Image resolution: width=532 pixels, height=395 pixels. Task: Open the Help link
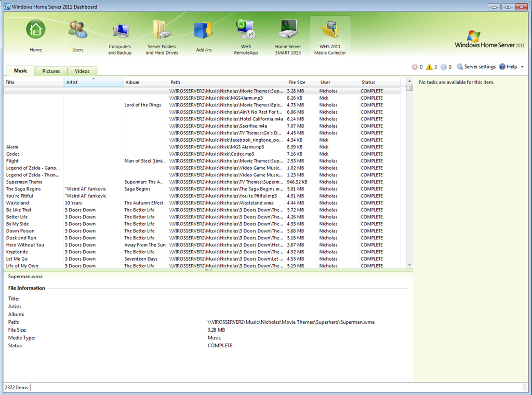tap(512, 67)
